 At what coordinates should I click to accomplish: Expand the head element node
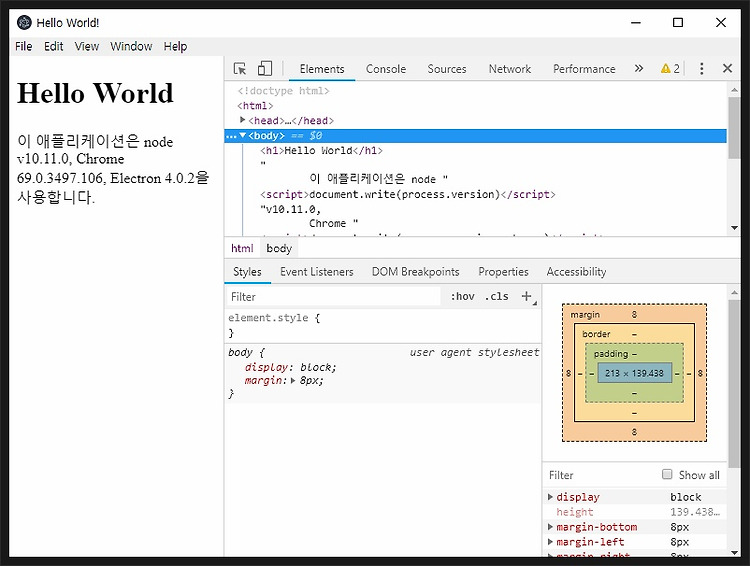pos(243,120)
